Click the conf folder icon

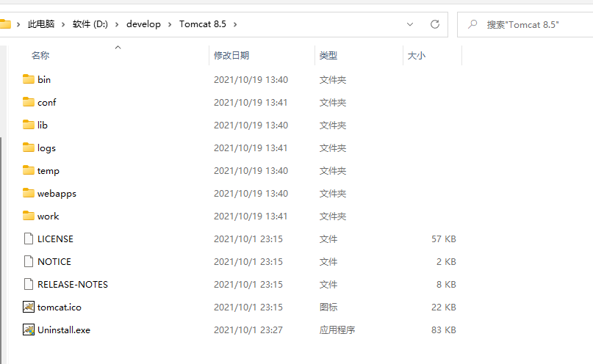click(29, 102)
